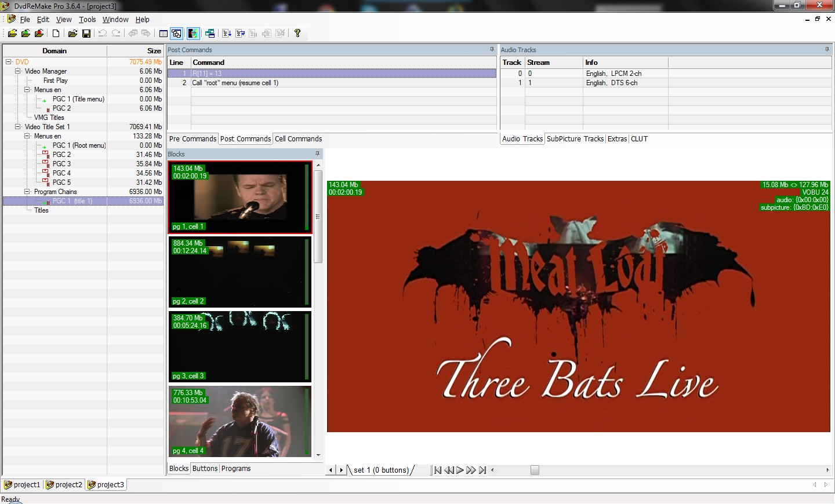
Task: Select the First Play tree item
Action: point(55,81)
